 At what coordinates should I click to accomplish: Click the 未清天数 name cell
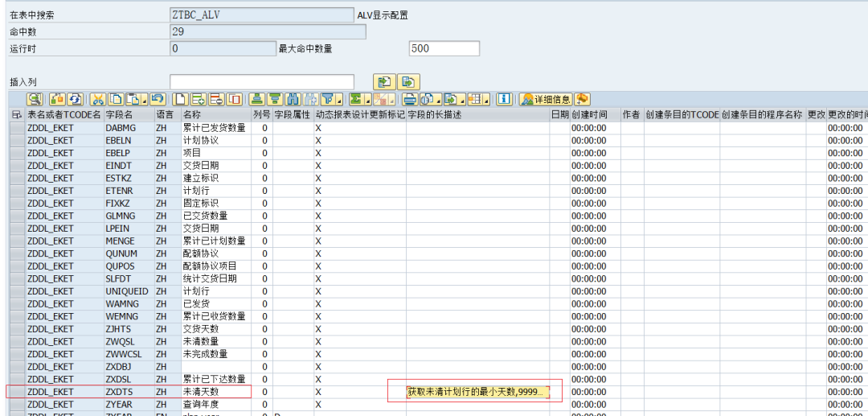(216, 392)
